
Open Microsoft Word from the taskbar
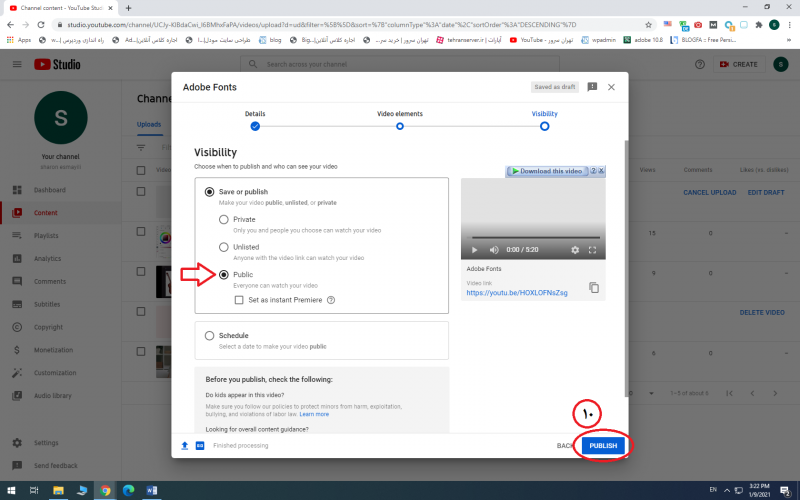pos(152,490)
